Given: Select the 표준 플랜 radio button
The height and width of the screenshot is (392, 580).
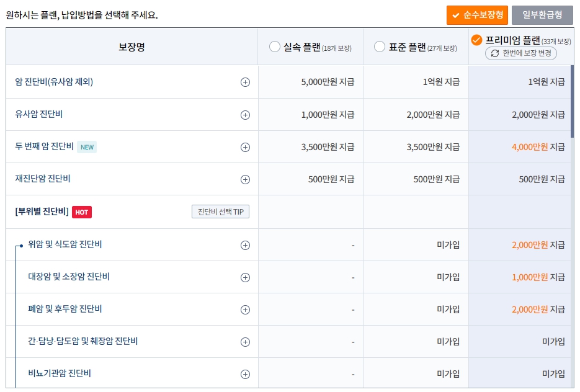Looking at the screenshot, I should [x=380, y=47].
